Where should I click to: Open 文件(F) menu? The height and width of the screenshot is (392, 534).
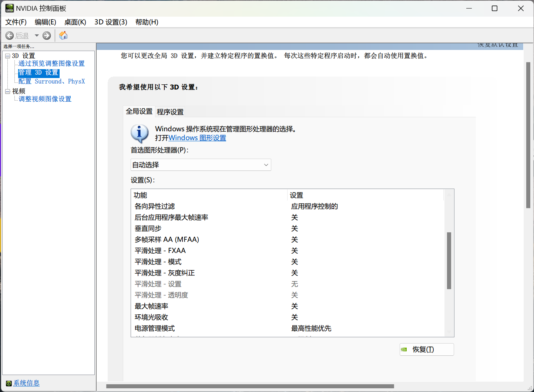[x=16, y=22]
